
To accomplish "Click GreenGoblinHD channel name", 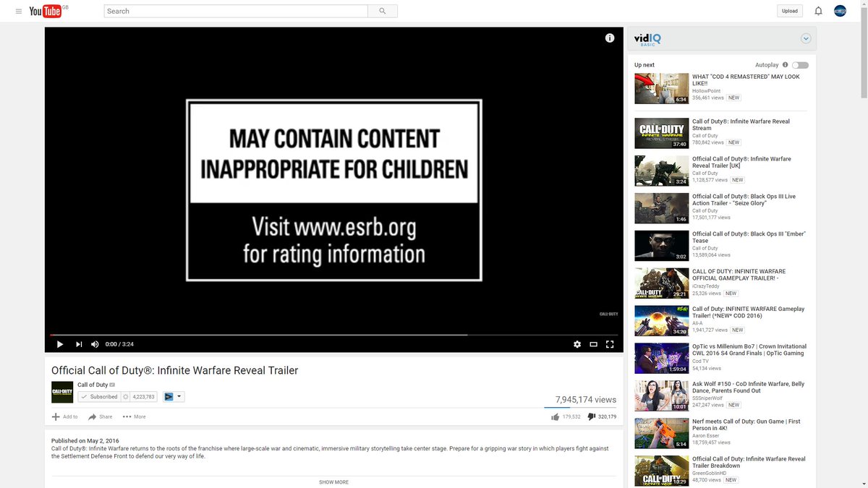I will click(710, 473).
